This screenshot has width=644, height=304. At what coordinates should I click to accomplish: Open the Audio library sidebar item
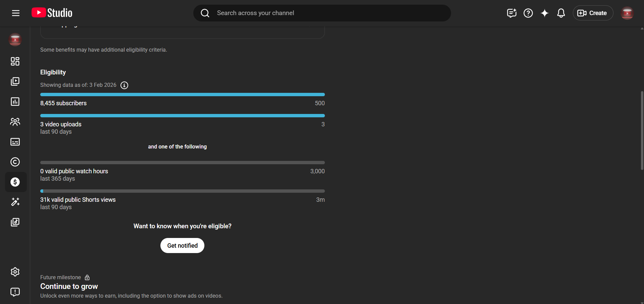15,222
